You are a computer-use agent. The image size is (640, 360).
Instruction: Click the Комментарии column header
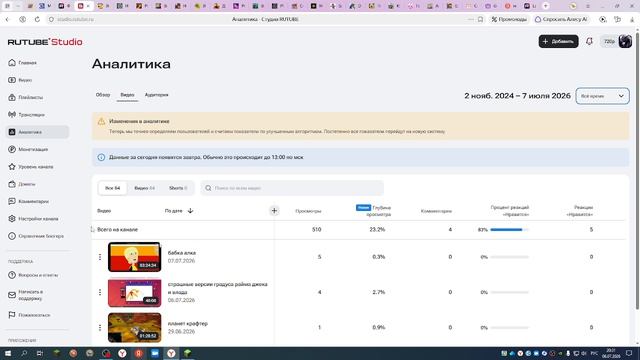pos(436,211)
